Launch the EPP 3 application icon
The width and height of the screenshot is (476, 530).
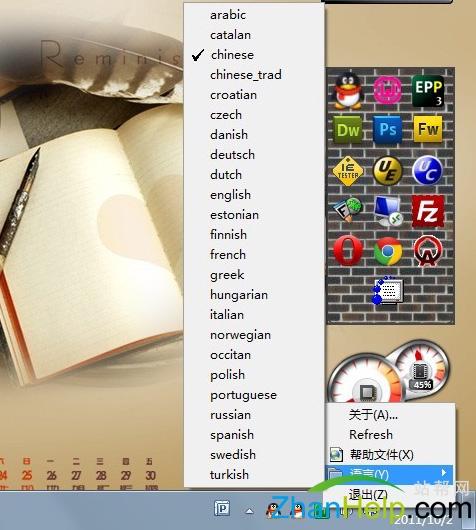(x=428, y=91)
